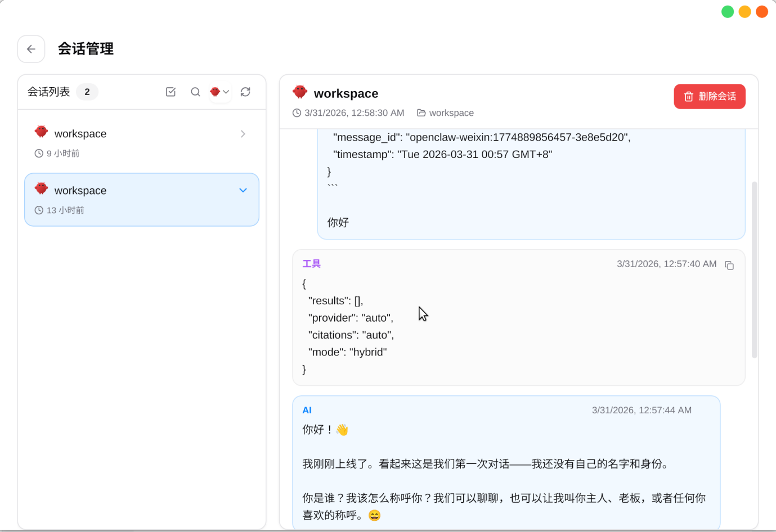Click the conversation panel vertical scrollbar
The image size is (776, 532).
pyautogui.click(x=754, y=270)
